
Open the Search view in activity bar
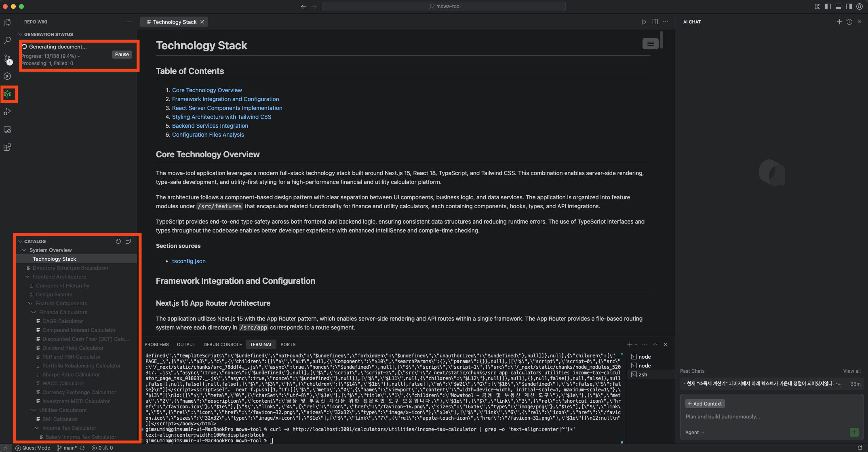pyautogui.click(x=7, y=40)
